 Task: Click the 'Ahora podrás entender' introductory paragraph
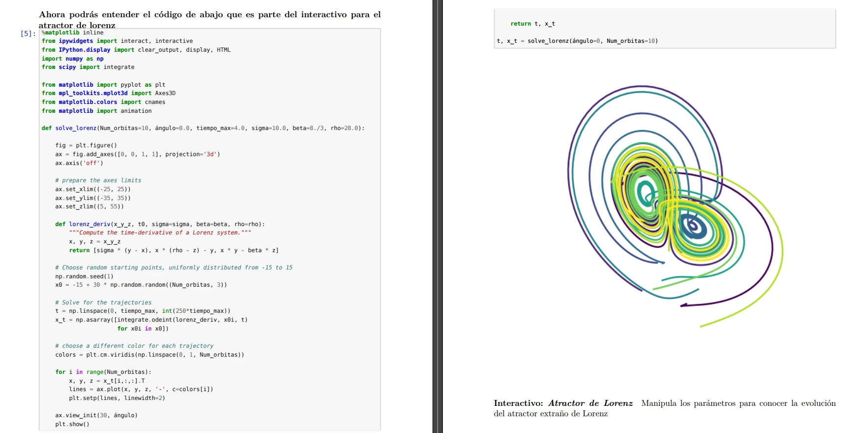point(210,15)
